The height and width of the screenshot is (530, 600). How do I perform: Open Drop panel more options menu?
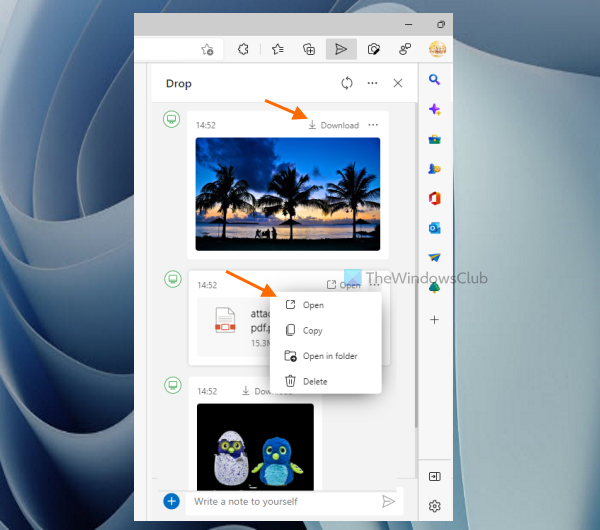(372, 84)
